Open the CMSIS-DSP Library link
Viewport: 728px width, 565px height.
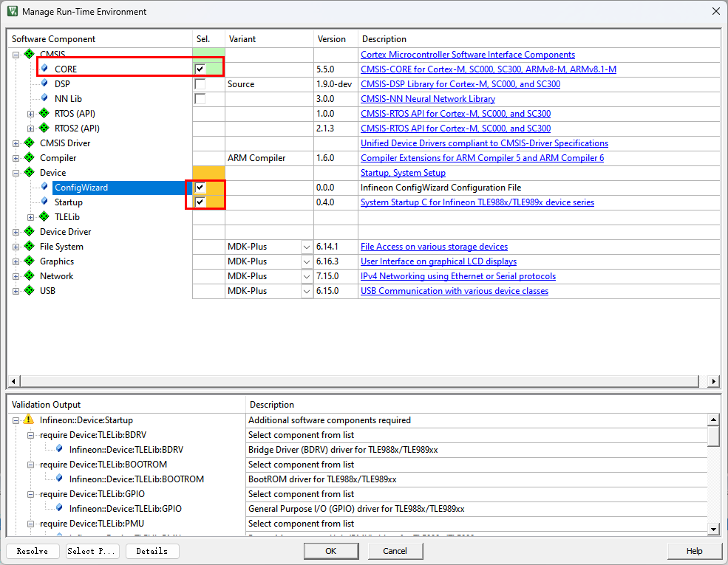click(x=460, y=84)
